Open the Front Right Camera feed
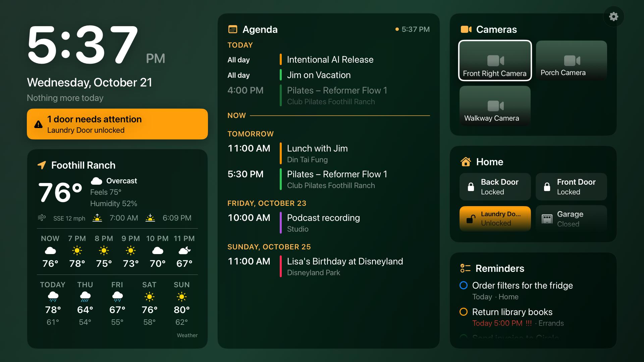Screen dimensions: 644x362 (x=495, y=60)
